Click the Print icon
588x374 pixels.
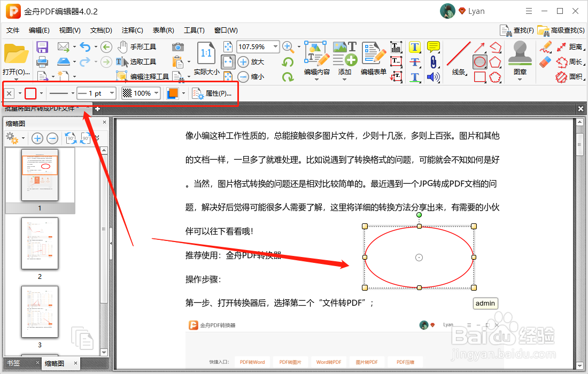[x=42, y=61]
